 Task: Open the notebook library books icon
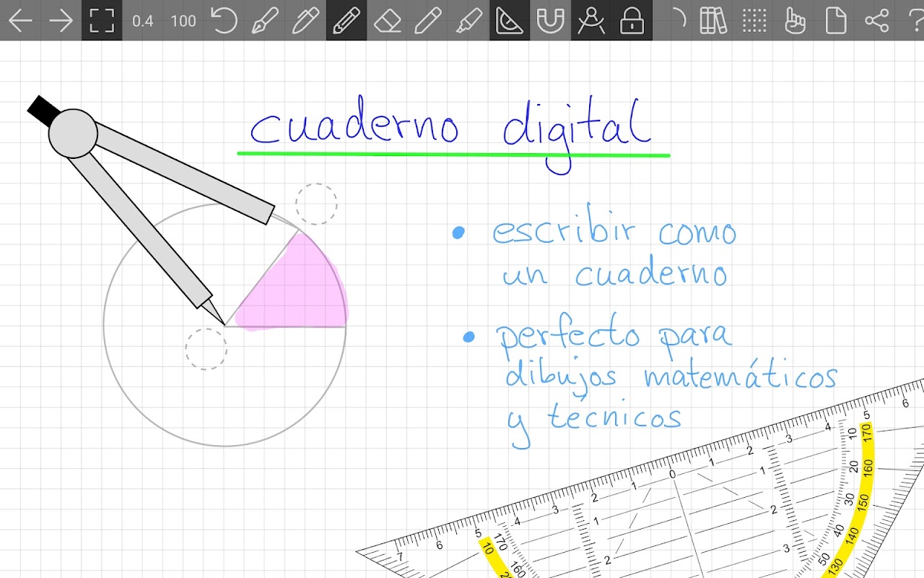point(713,20)
